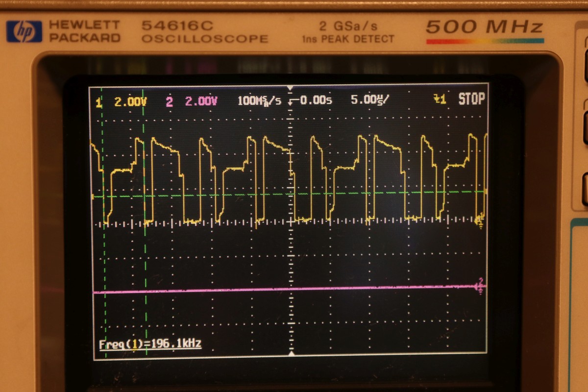The width and height of the screenshot is (588, 392).
Task: Select the channel 2 2.00V scale readout
Action: (x=201, y=101)
